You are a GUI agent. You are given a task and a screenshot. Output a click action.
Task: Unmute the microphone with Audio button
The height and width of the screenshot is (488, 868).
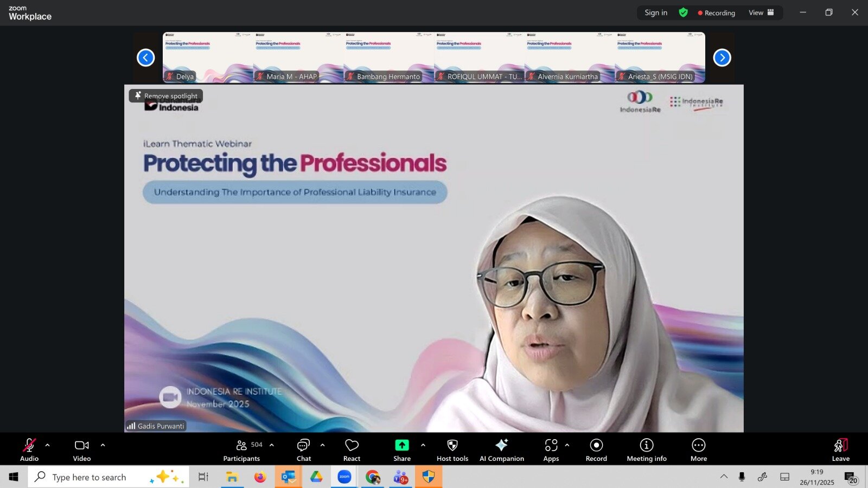click(29, 450)
